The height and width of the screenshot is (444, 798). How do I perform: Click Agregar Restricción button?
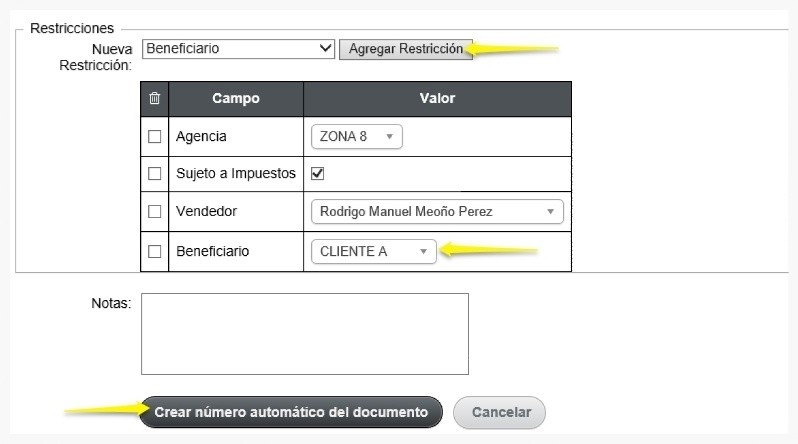click(406, 49)
